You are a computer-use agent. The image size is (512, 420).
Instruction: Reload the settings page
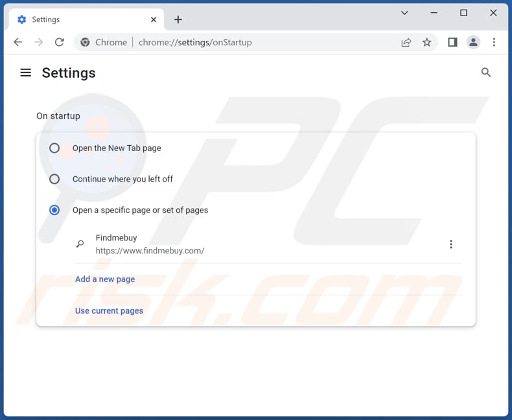coord(60,42)
